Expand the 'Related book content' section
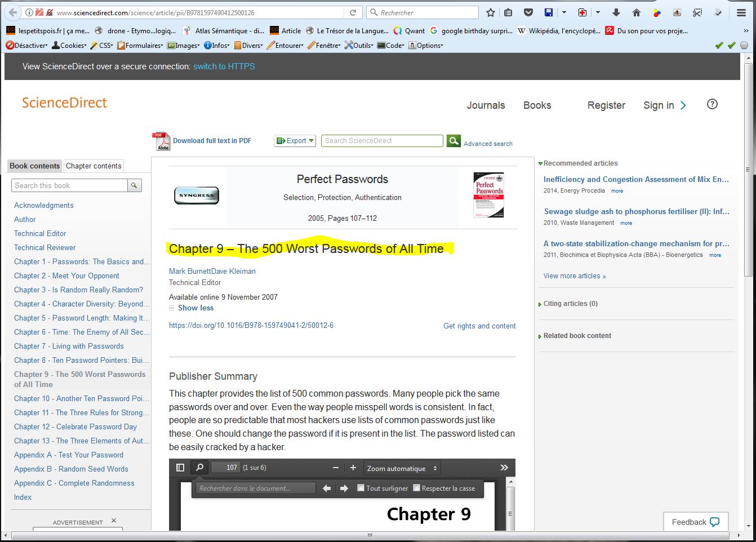Viewport: 756px width, 542px height. [x=577, y=336]
